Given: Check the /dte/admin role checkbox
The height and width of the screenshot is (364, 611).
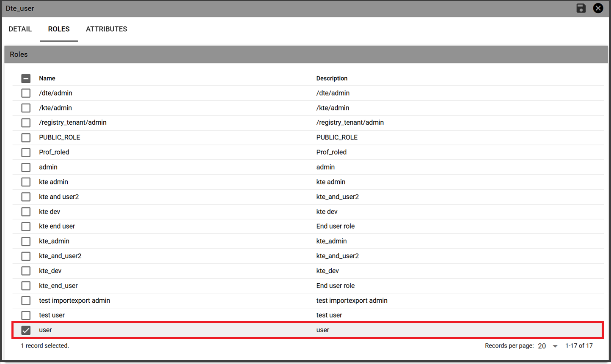Looking at the screenshot, I should [x=26, y=93].
